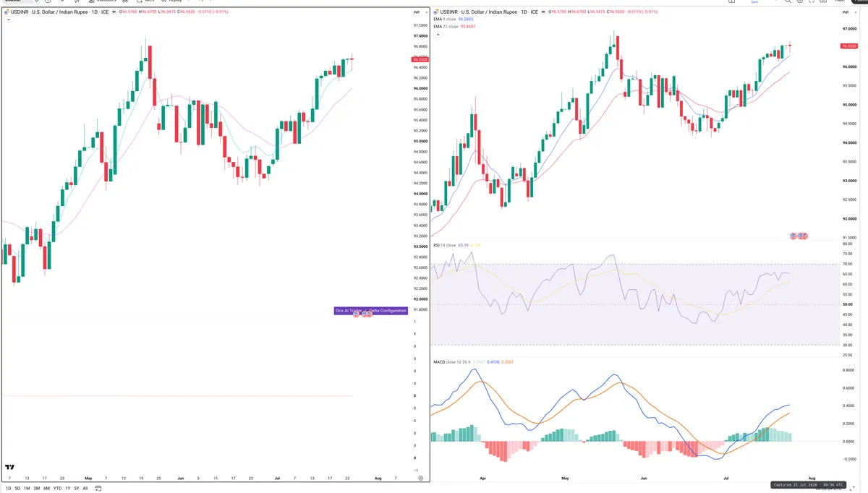
Task: Select the 1D range at the bottom
Action: (9, 489)
